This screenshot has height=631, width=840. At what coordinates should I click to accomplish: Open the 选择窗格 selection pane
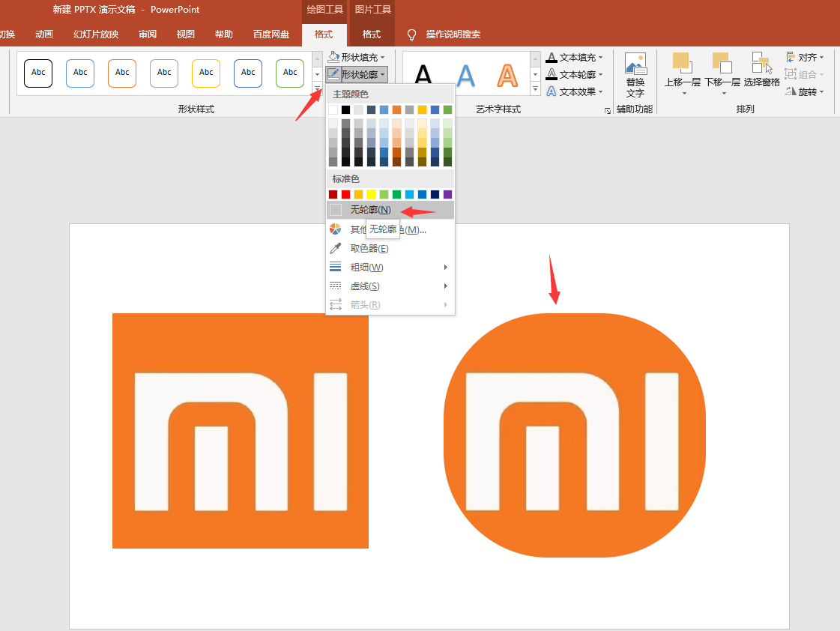click(761, 70)
